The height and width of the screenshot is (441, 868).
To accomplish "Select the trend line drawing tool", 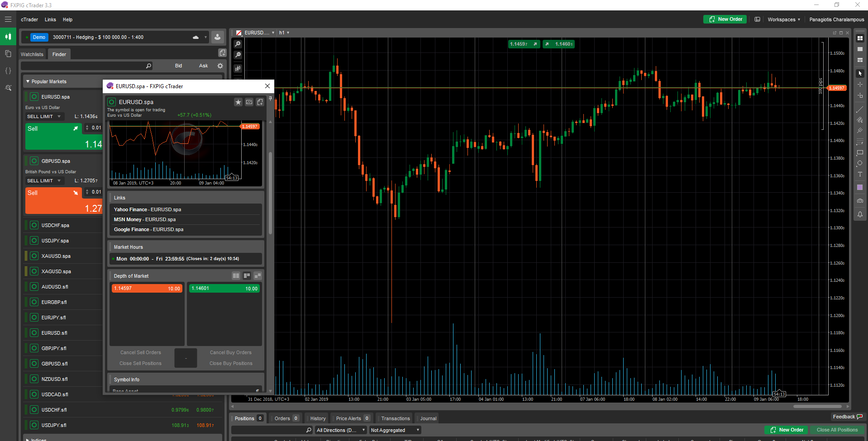I will click(x=860, y=109).
